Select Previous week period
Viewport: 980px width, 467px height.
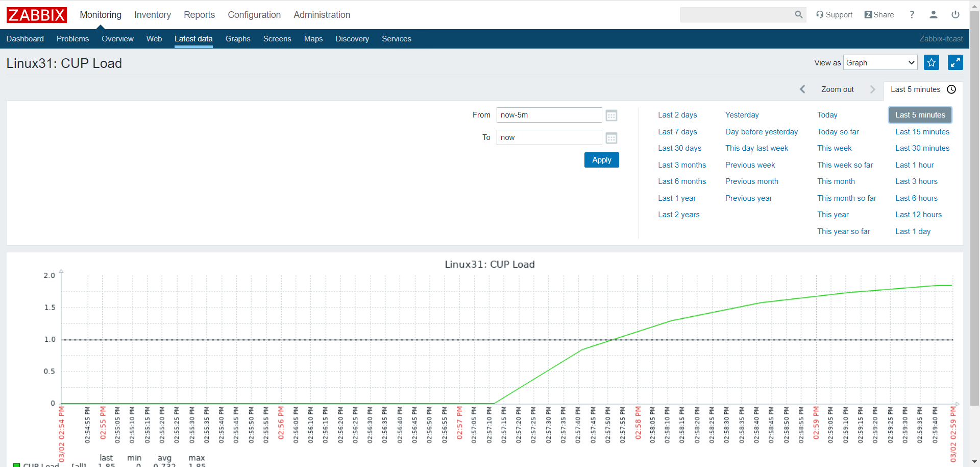click(x=750, y=165)
